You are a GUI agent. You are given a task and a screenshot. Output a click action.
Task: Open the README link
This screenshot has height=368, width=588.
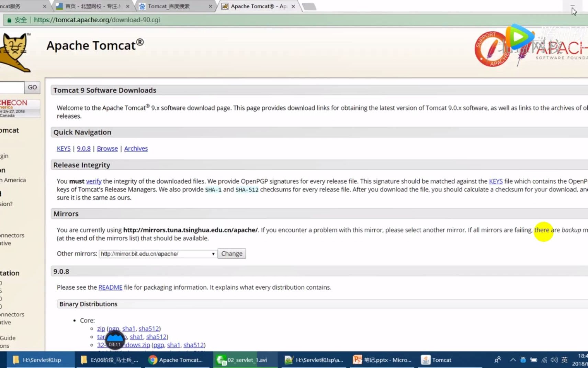tap(110, 287)
